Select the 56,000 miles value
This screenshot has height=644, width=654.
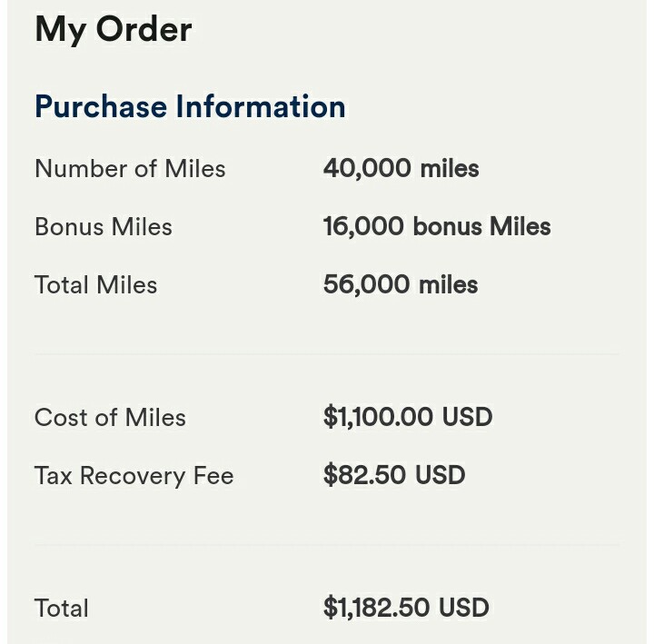point(401,285)
